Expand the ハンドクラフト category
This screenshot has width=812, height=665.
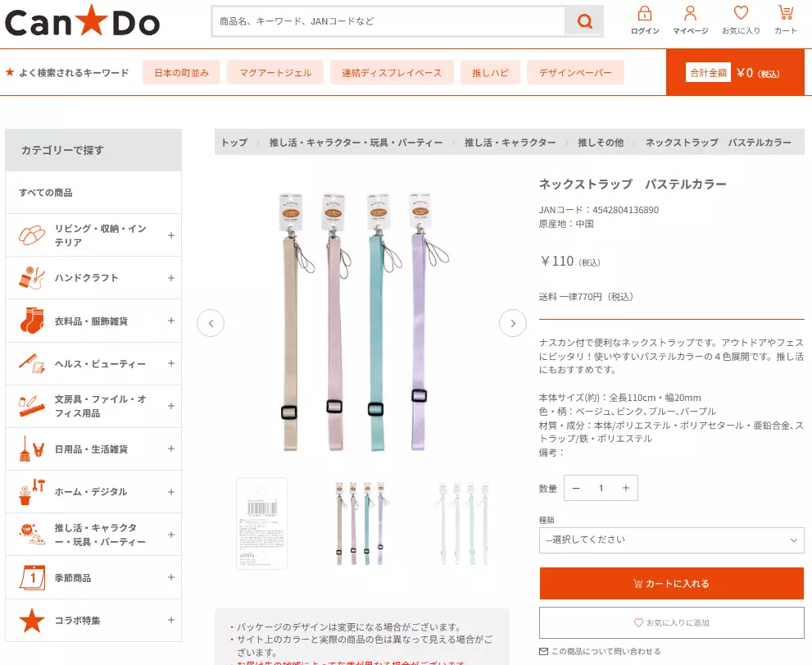pos(171,278)
